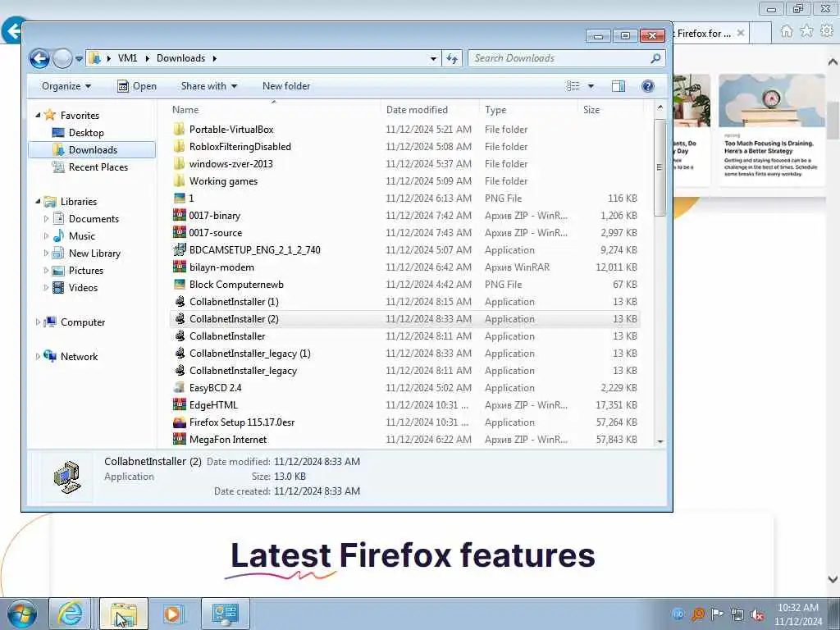Viewport: 840px width, 630px height.
Task: Expand the New Library node
Action: tap(46, 253)
